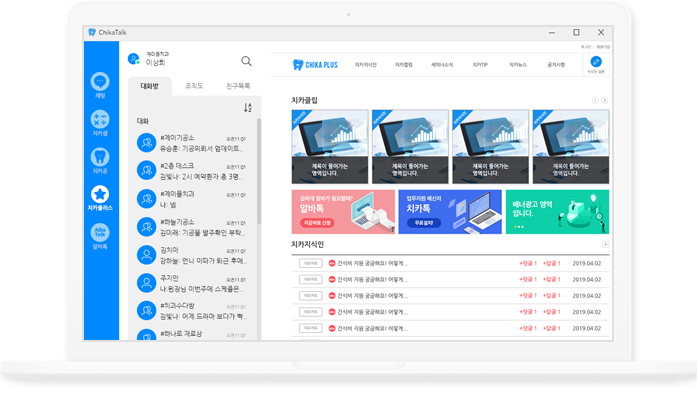Click the blue pencil write-question icon
Image resolution: width=697 pixels, height=397 pixels.
(x=596, y=62)
